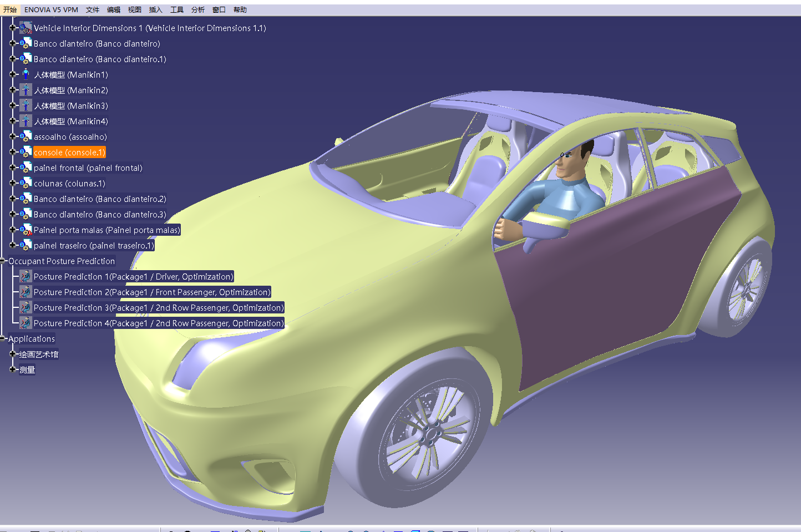Click the manikin icon for Manikin4
This screenshot has height=532, width=801.
point(26,121)
